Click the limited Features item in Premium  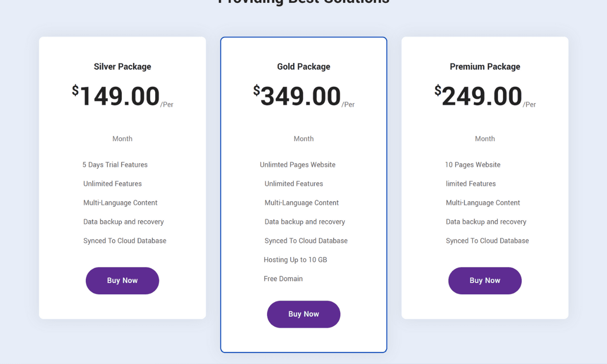(471, 184)
